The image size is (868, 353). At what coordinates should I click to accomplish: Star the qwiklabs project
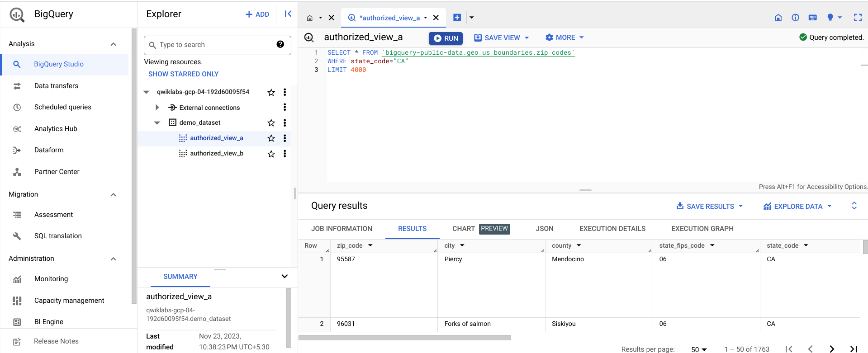(271, 92)
